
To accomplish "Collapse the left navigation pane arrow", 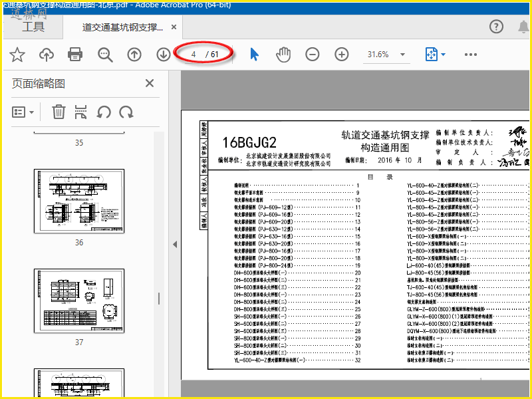I will click(175, 244).
